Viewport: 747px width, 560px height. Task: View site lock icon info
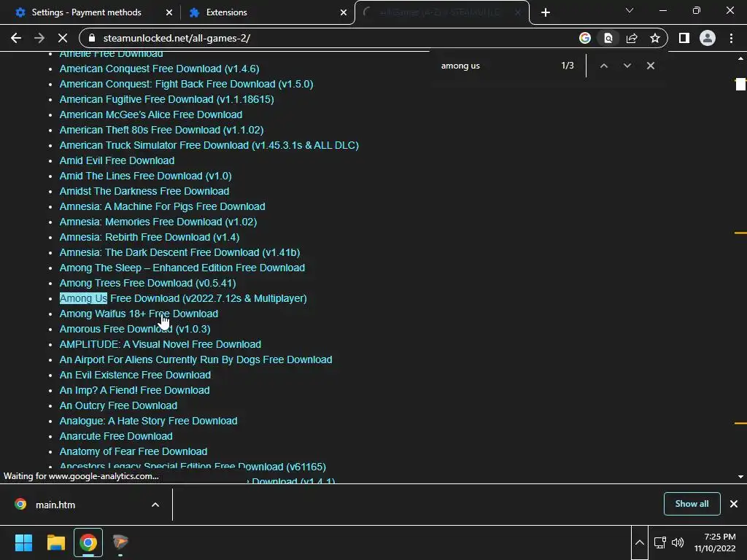(x=93, y=38)
